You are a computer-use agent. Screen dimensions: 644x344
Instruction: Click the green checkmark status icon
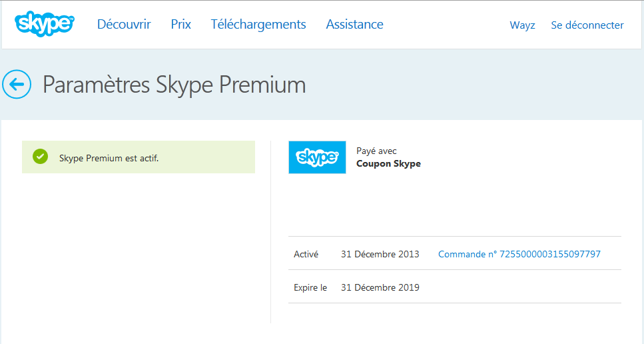point(40,157)
